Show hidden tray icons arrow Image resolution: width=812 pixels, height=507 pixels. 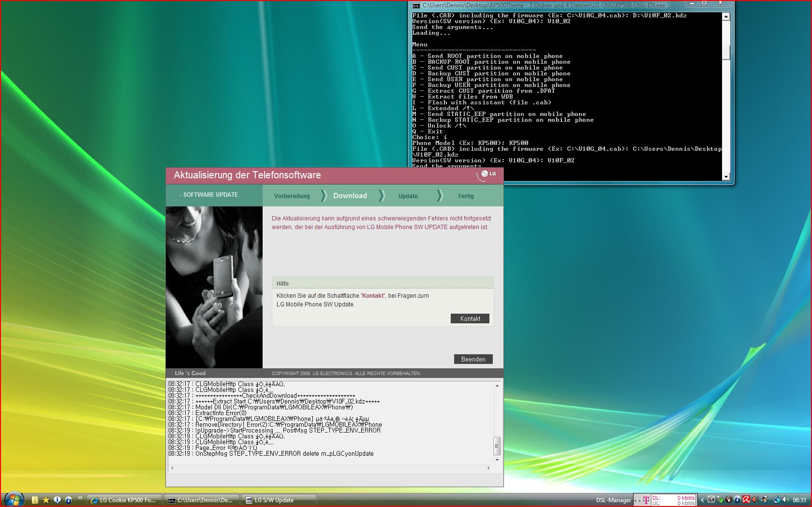tap(702, 500)
